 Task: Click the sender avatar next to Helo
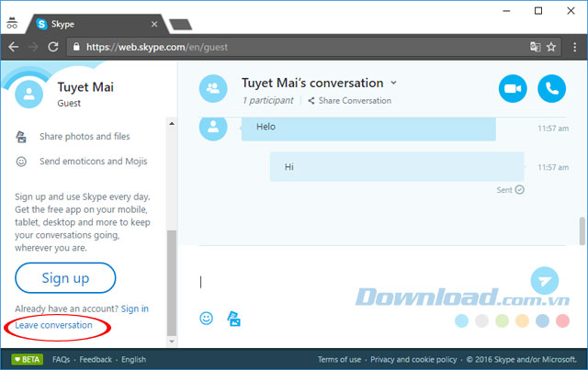point(213,128)
